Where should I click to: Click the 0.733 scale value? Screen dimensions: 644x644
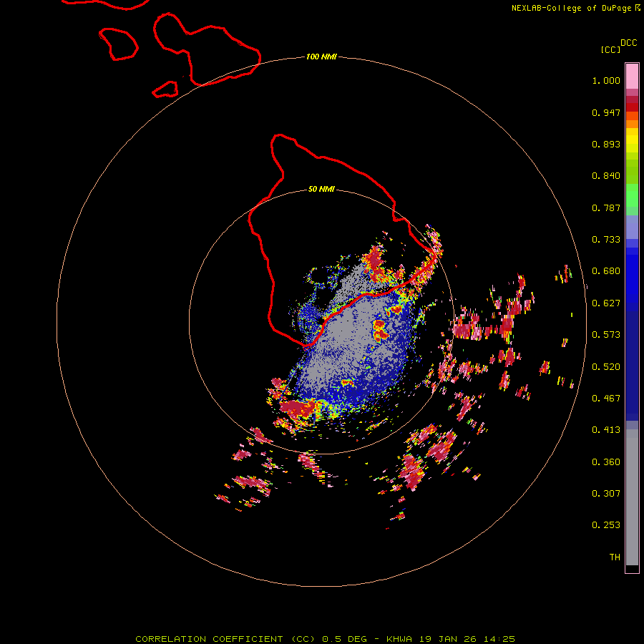click(606, 240)
